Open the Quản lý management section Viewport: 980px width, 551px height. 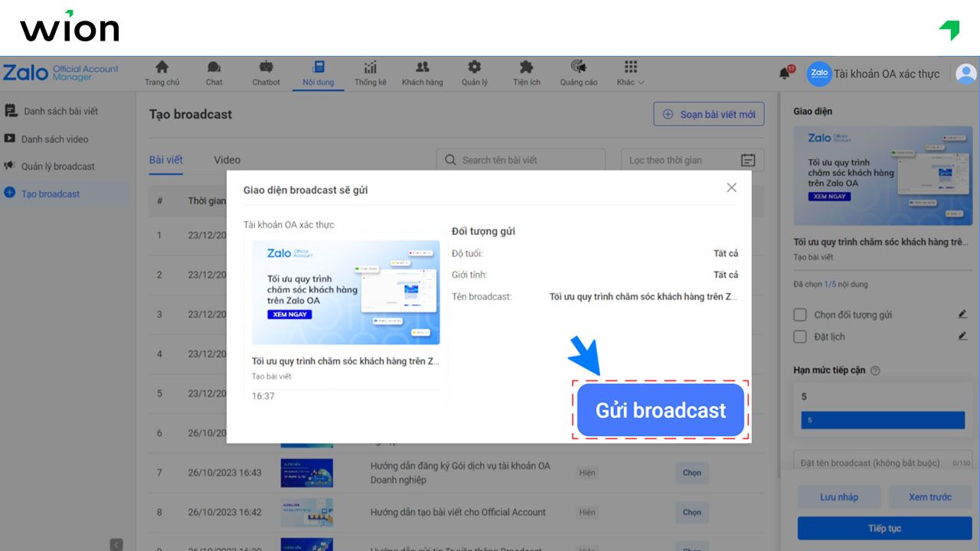coord(474,73)
